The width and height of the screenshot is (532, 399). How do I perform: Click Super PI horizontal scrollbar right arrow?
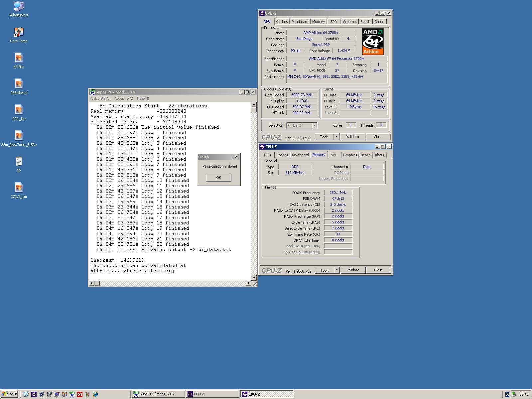click(248, 283)
